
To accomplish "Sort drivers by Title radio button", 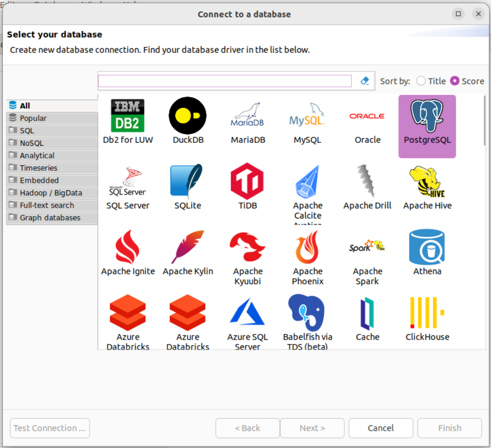I will (421, 81).
